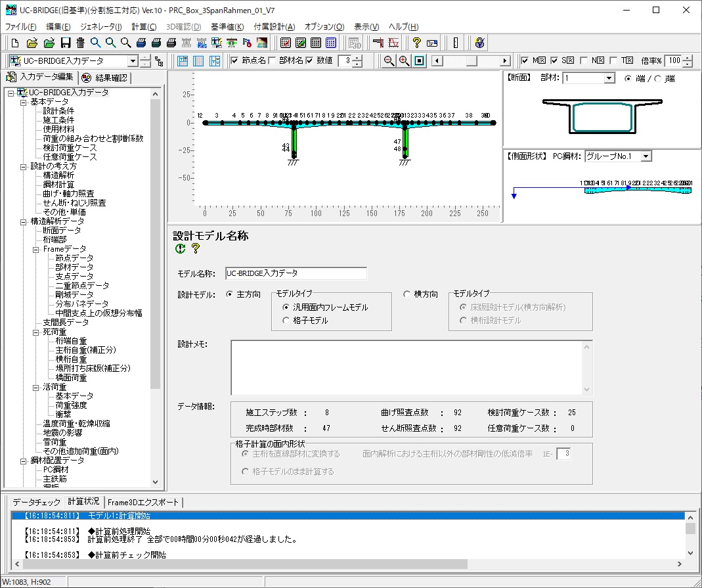702x588 pixels.
Task: Enable the 部材名 checkbox
Action: pyautogui.click(x=271, y=60)
